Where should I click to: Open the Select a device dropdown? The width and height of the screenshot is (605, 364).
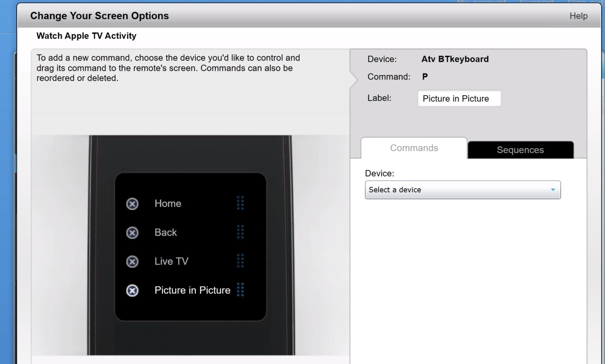coord(462,190)
